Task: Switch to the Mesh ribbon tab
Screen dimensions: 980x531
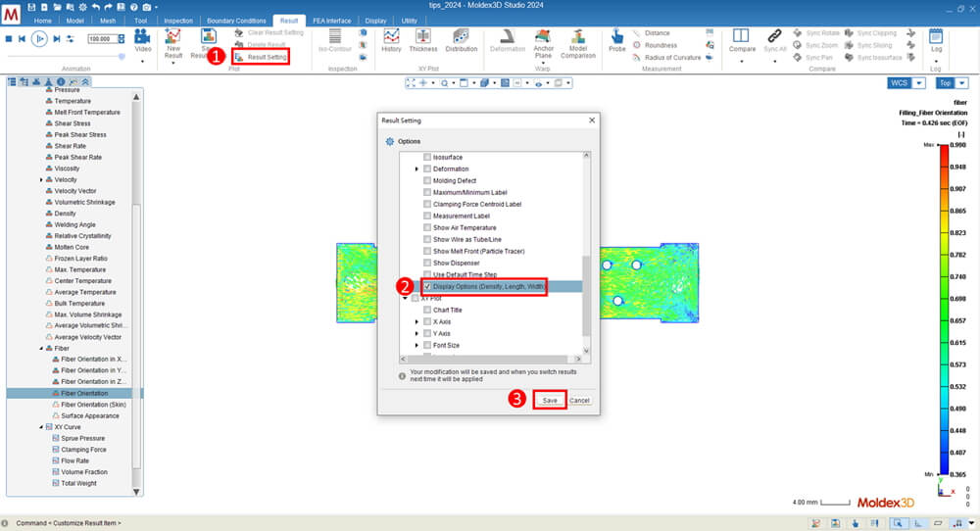Action: pos(108,21)
